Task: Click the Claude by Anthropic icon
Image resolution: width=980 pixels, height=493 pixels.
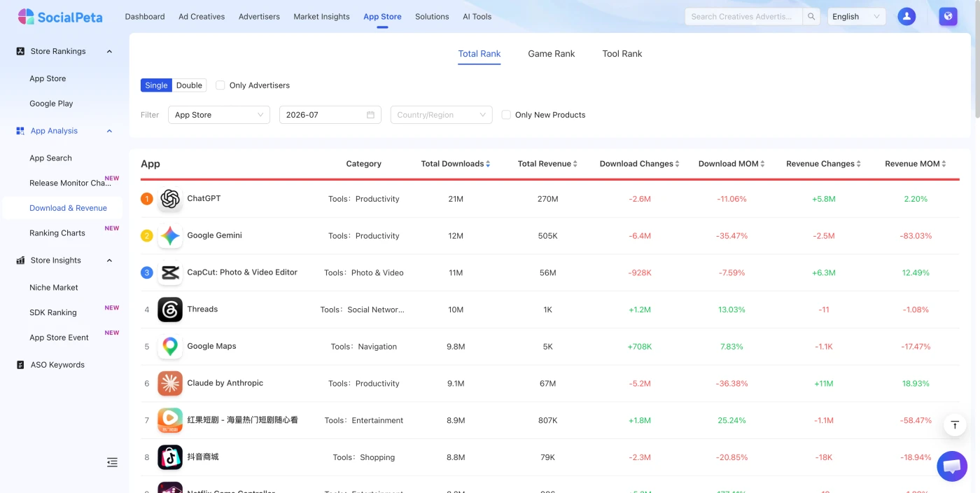Action: coord(170,384)
